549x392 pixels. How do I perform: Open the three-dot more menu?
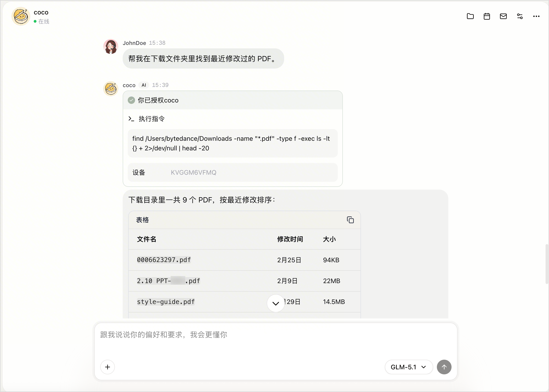pos(536,16)
